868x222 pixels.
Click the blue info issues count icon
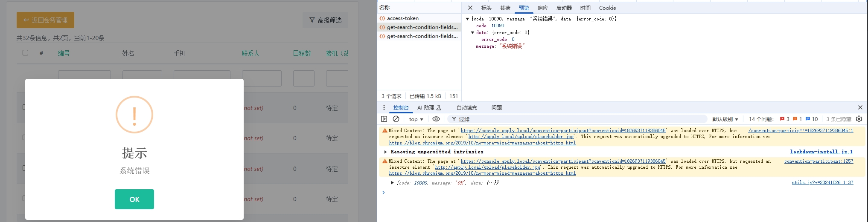point(811,119)
